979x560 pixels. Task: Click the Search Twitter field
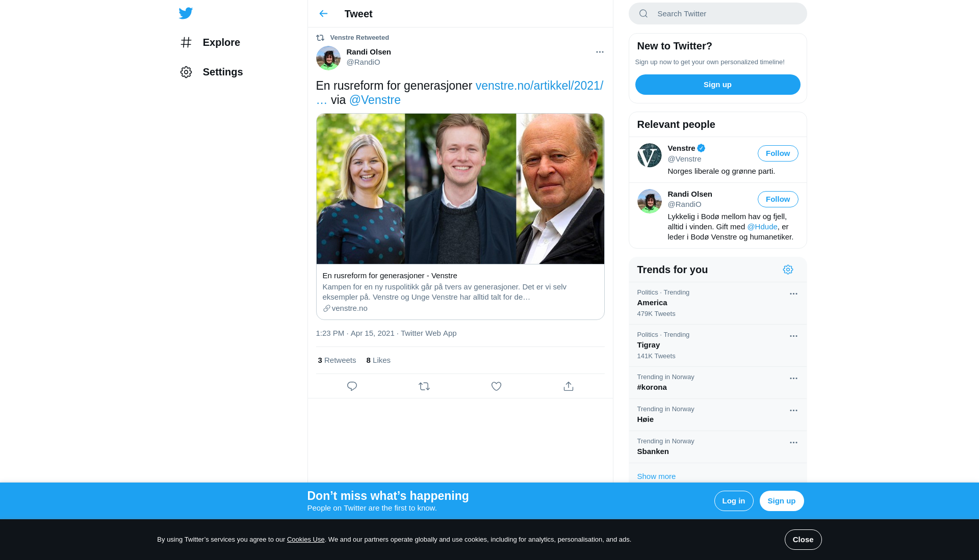pos(718,14)
